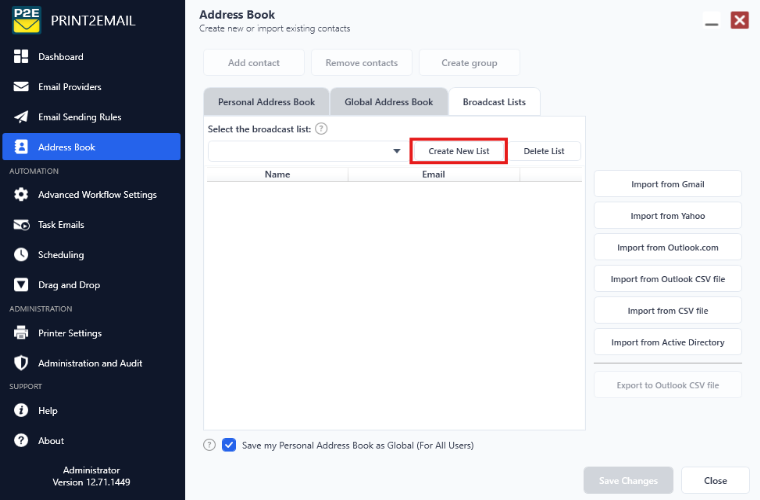Click the Version 12.71.1449 text
The image size is (760, 500).
92,482
